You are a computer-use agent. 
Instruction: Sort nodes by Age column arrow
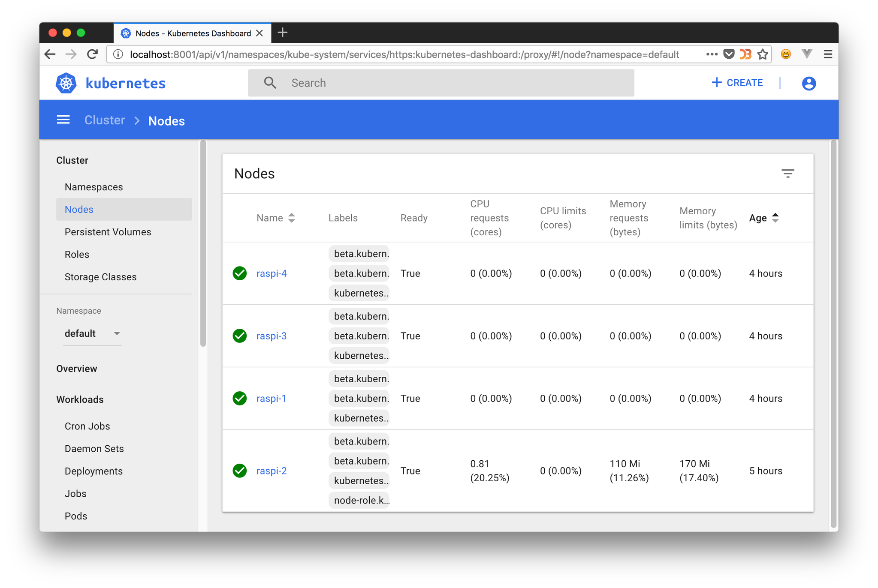click(775, 218)
